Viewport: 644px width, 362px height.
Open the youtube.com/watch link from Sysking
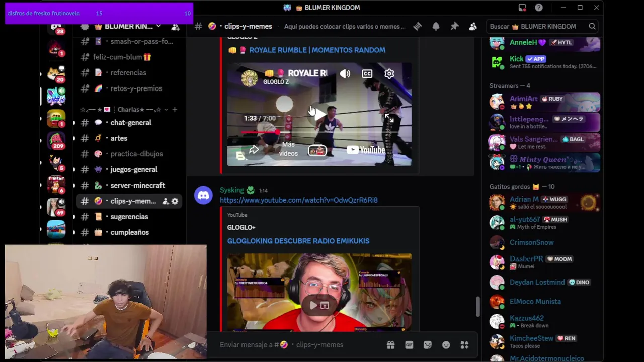[x=299, y=200]
